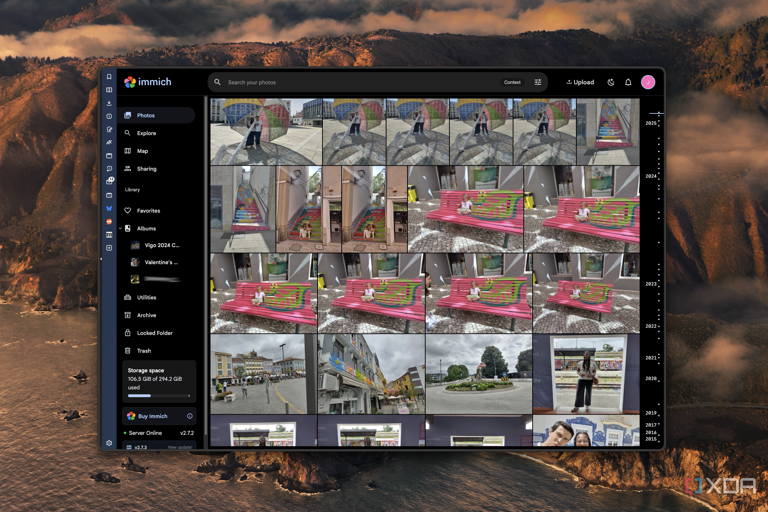Open the browser settings gear icon
The height and width of the screenshot is (512, 768).
(x=109, y=443)
